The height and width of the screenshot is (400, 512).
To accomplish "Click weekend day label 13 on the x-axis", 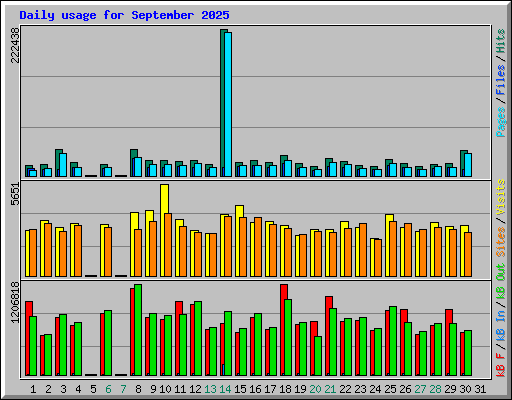I will pyautogui.click(x=210, y=389).
